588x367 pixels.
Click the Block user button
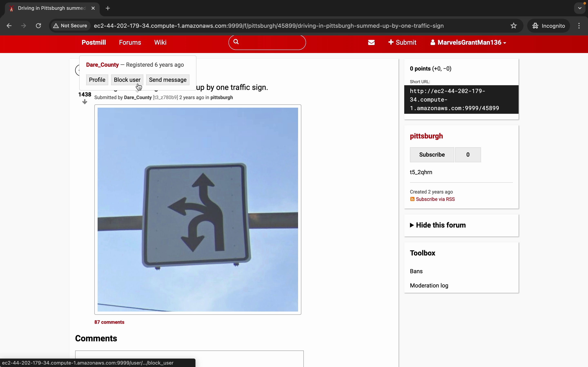coord(127,80)
